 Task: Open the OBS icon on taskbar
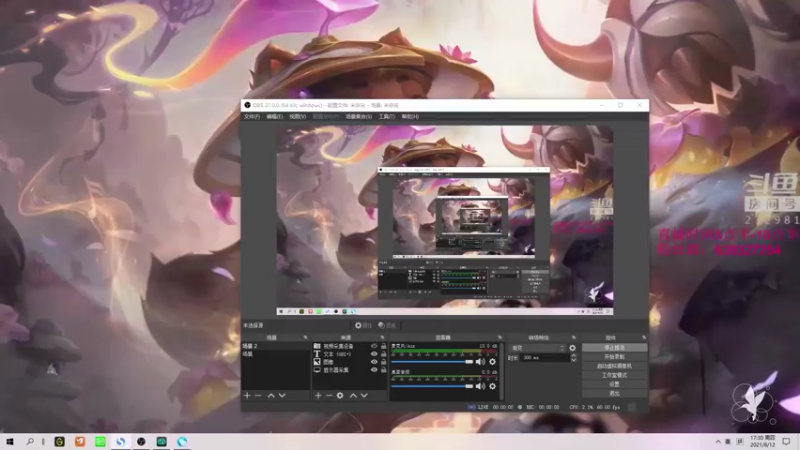pyautogui.click(x=141, y=441)
